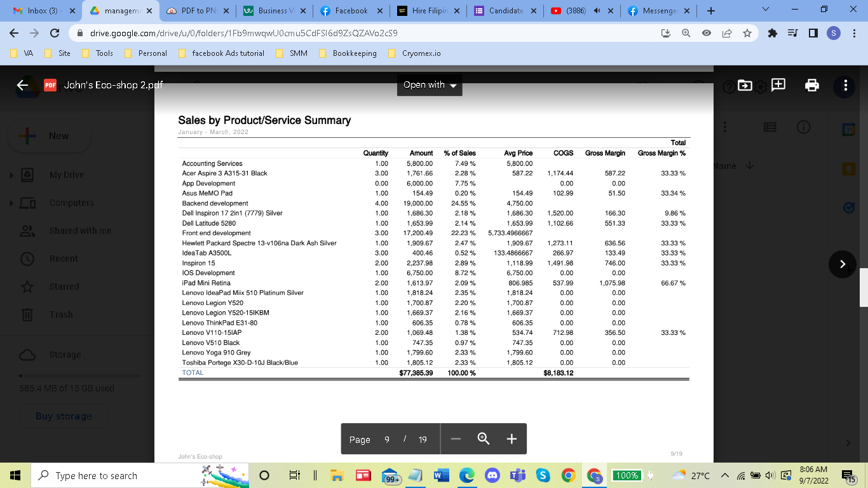Click the Backend development row label
This screenshot has height=488, width=868.
pos(215,203)
